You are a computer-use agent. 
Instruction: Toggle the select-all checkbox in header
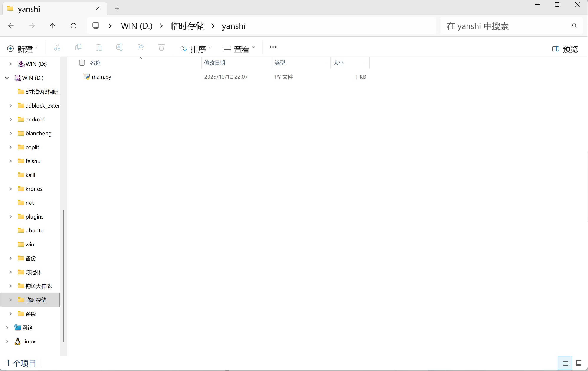click(x=82, y=63)
